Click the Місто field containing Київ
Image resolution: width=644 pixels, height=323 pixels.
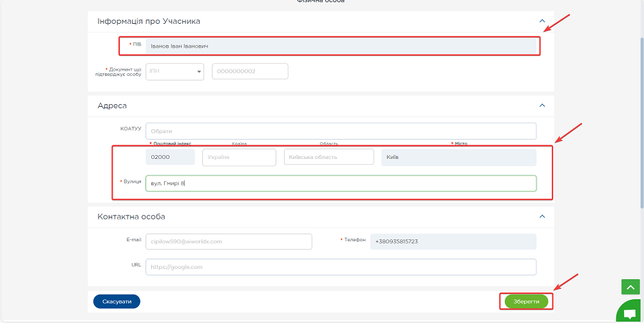click(458, 158)
